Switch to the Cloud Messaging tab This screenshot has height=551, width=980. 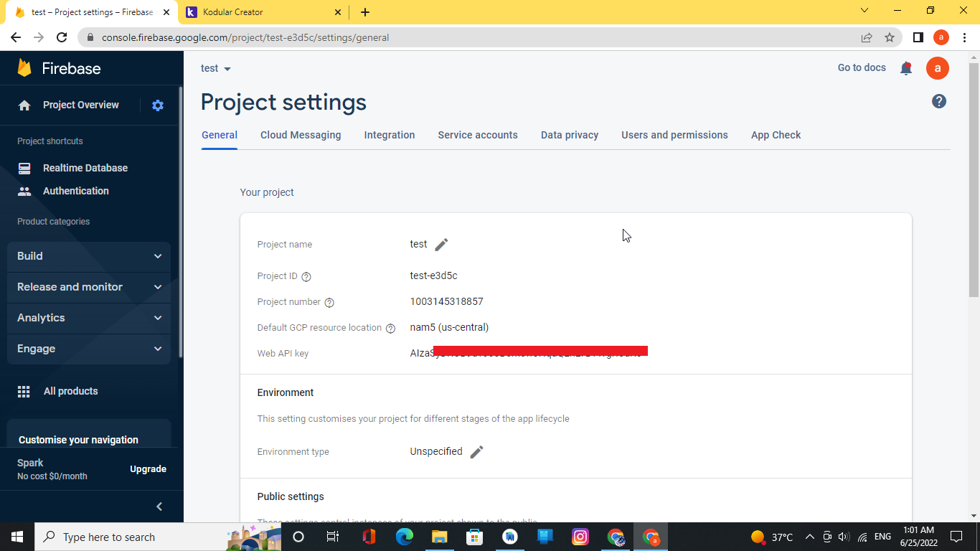click(301, 135)
